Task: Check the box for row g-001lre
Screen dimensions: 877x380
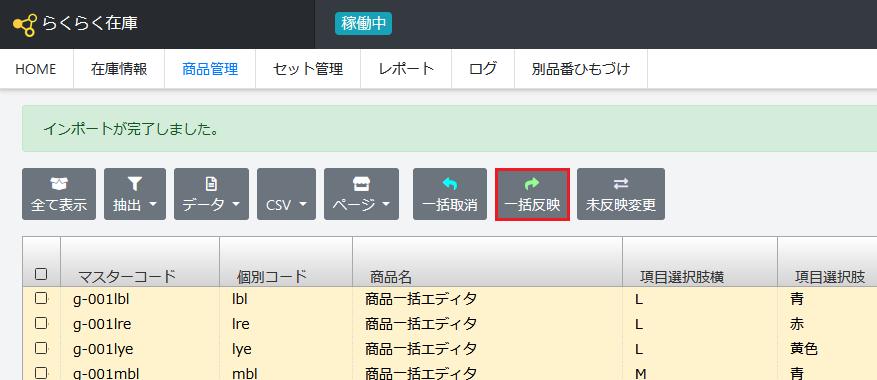Action: coord(41,323)
